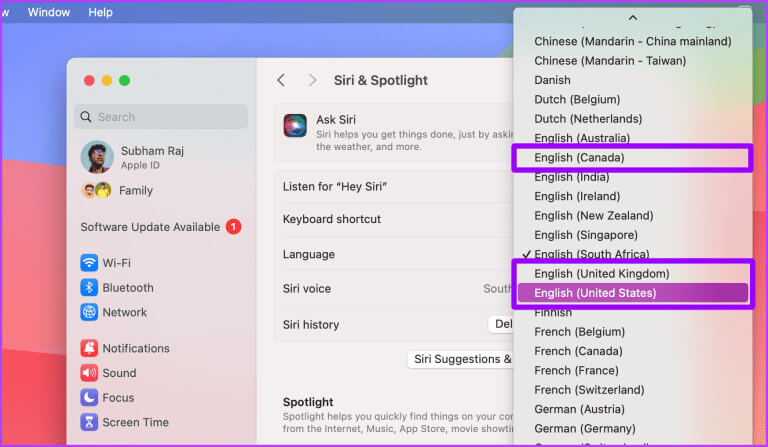Open the Help menu
768x447 pixels.
100,12
